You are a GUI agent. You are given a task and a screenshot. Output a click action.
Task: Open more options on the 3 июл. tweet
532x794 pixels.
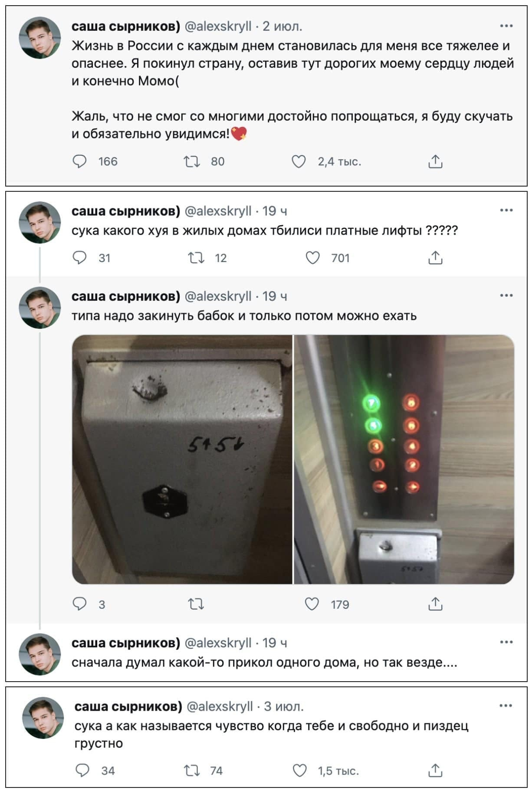[x=506, y=706]
